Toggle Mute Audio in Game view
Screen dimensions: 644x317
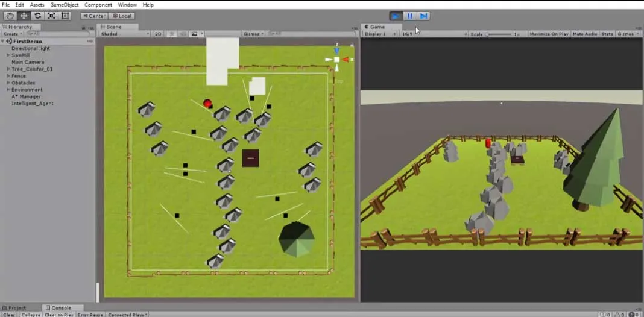[x=585, y=34]
